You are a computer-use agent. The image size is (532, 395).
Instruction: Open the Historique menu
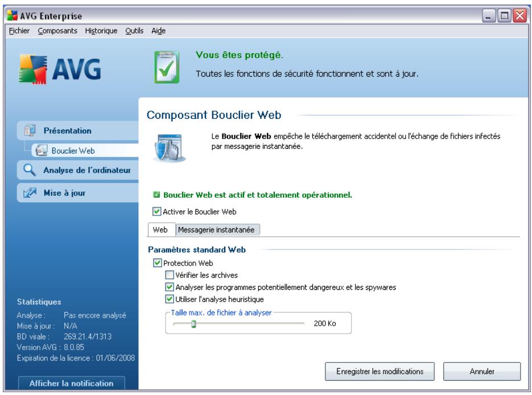tap(101, 31)
